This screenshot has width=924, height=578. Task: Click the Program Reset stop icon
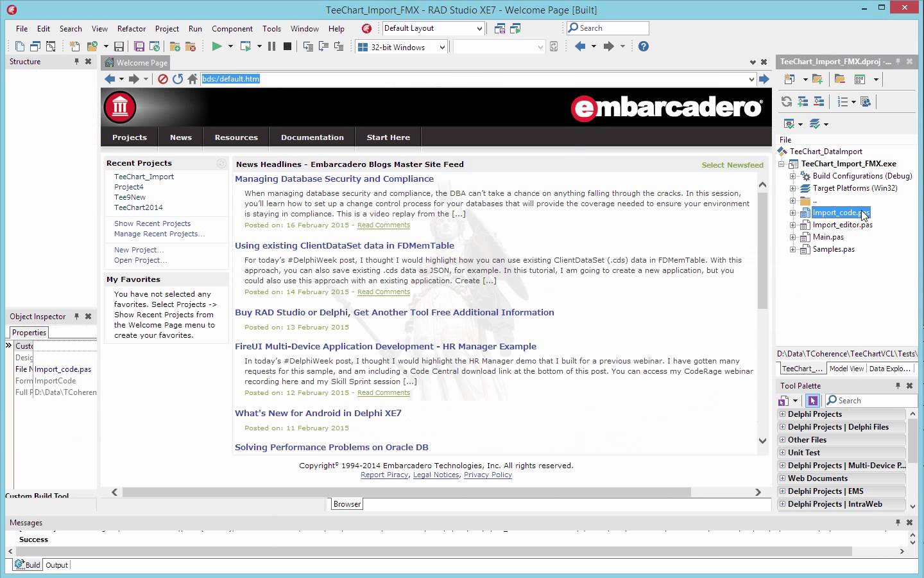287,46
